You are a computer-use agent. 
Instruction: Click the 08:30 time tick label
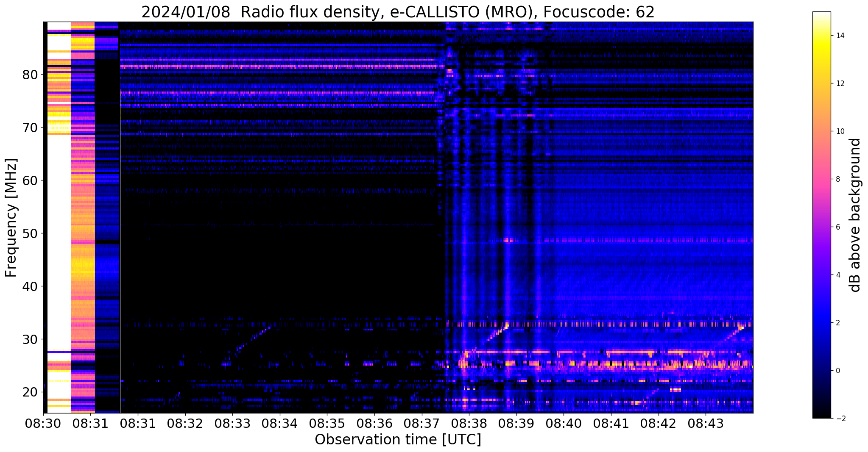(43, 423)
